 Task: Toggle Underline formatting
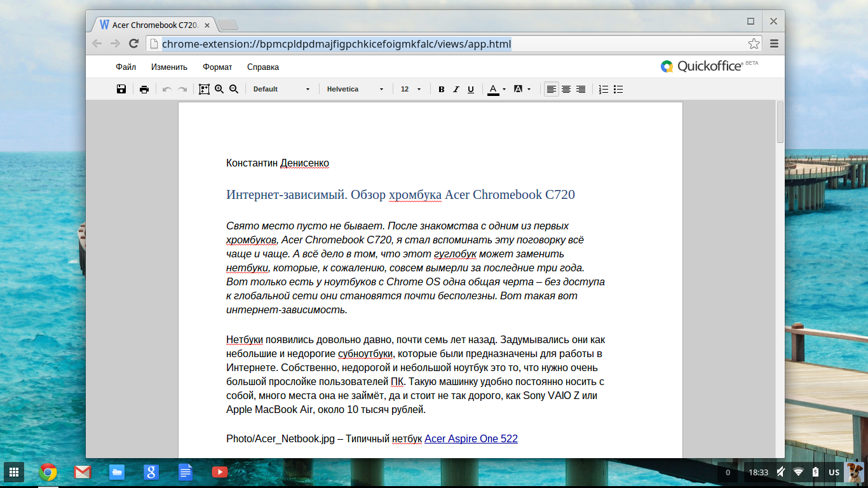coord(471,89)
